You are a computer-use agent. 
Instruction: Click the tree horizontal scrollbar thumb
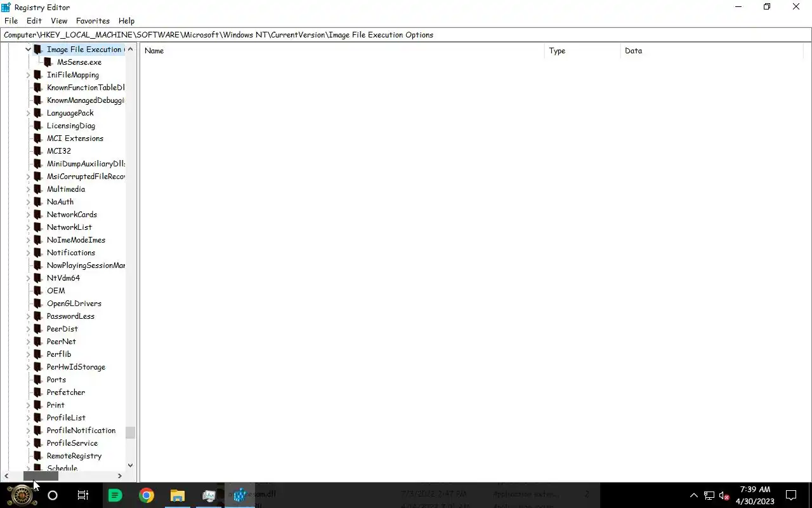pos(41,476)
